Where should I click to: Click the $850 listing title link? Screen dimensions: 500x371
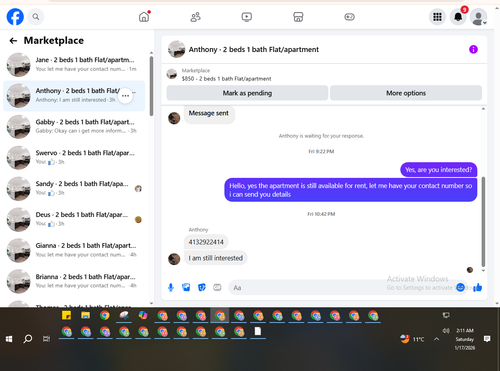226,79
